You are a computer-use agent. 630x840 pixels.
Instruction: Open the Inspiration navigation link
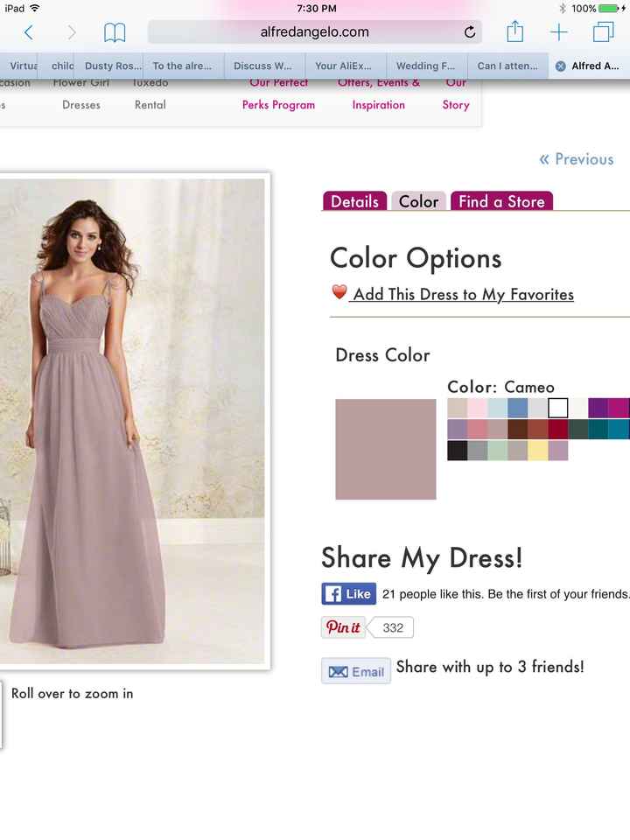click(378, 104)
